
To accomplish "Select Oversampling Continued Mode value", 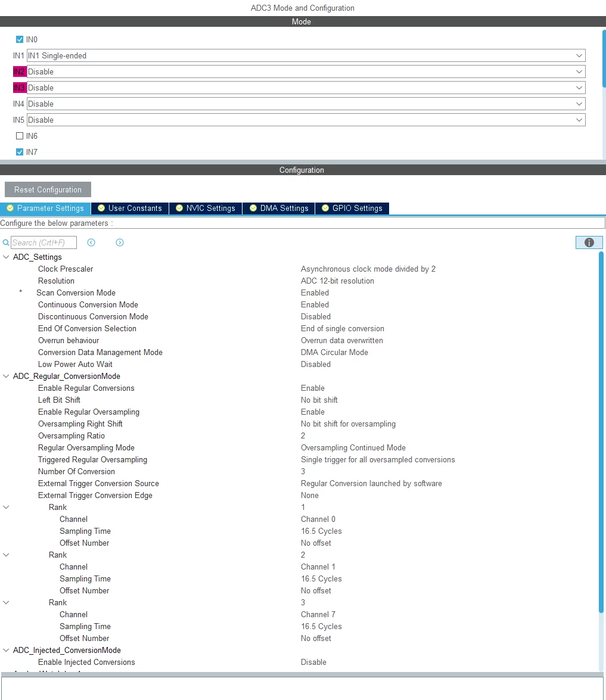I will click(353, 448).
